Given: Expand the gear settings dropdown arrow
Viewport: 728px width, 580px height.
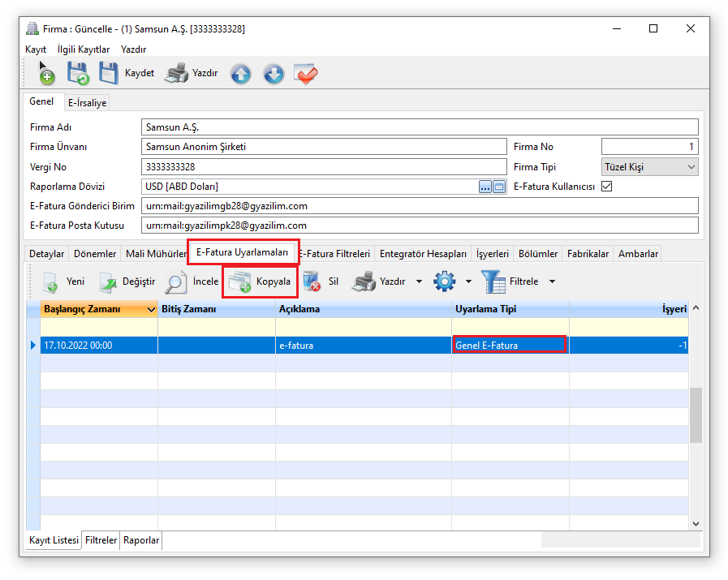Looking at the screenshot, I should (x=468, y=281).
